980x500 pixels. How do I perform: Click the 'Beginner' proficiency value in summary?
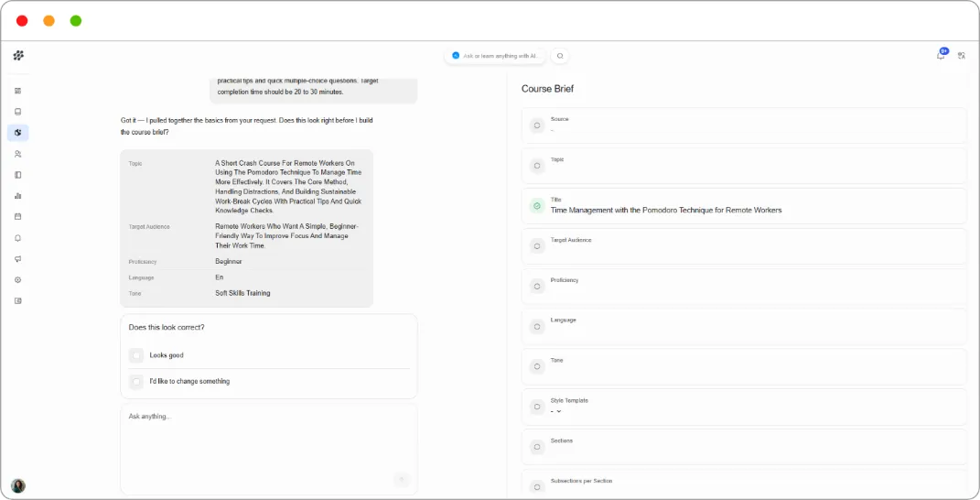(x=228, y=262)
